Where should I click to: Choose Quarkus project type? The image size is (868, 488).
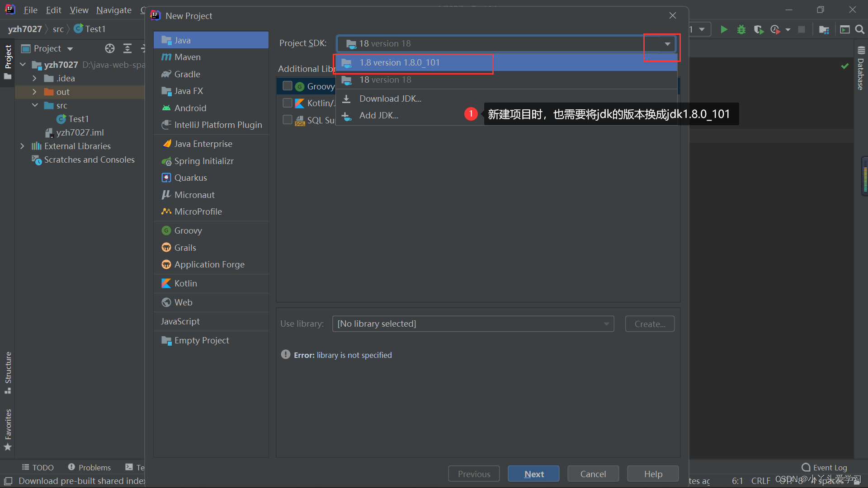tap(211, 178)
